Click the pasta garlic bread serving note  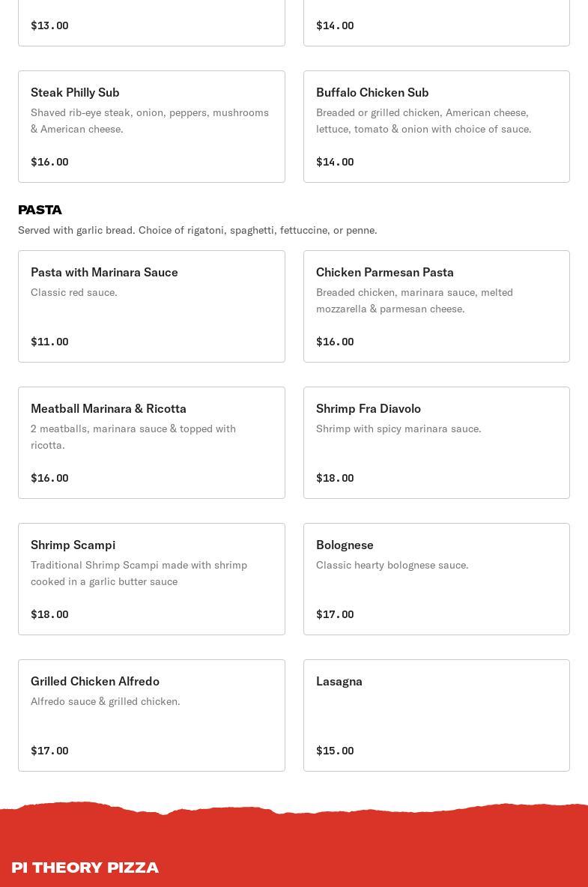pos(197,230)
